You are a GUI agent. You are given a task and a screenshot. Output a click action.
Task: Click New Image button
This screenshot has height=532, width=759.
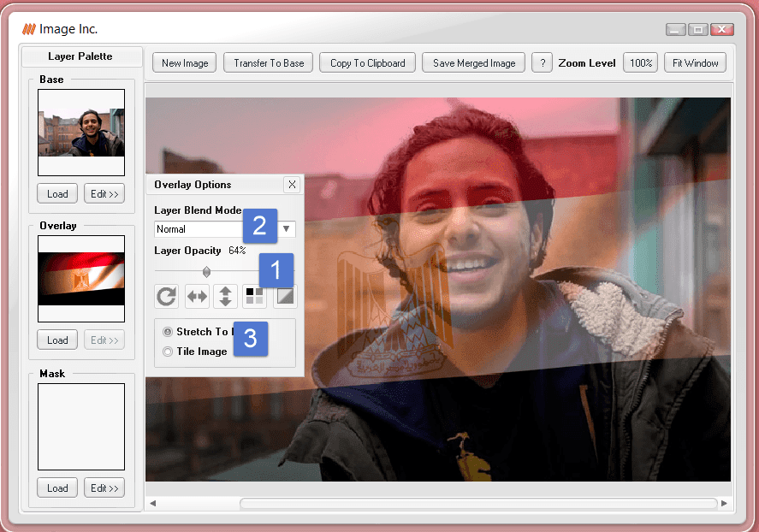tap(185, 63)
